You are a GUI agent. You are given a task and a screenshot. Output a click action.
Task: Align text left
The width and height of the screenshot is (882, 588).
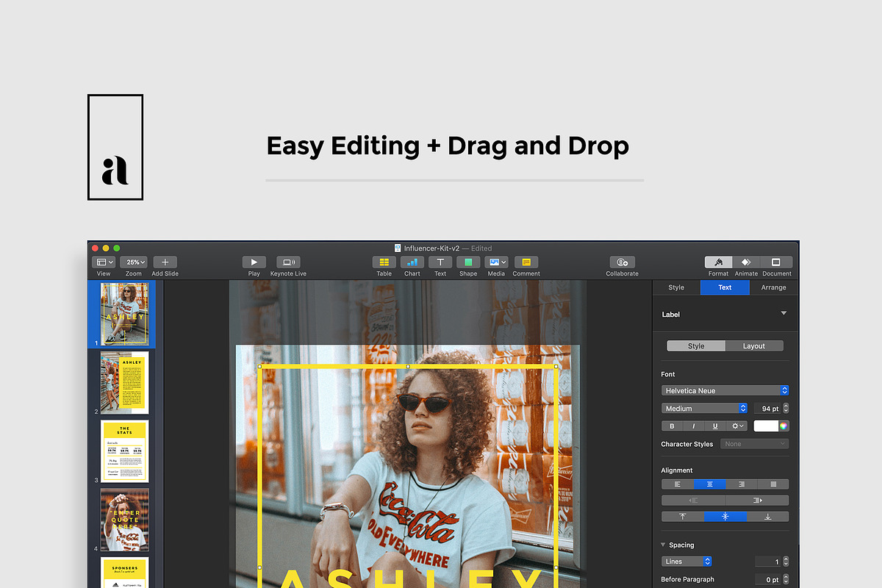[x=678, y=484]
